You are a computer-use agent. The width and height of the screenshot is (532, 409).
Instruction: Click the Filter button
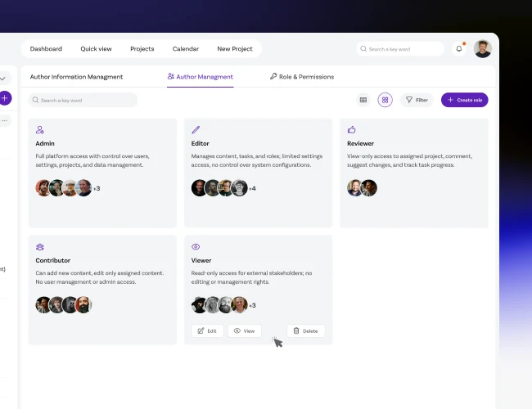[x=417, y=100]
